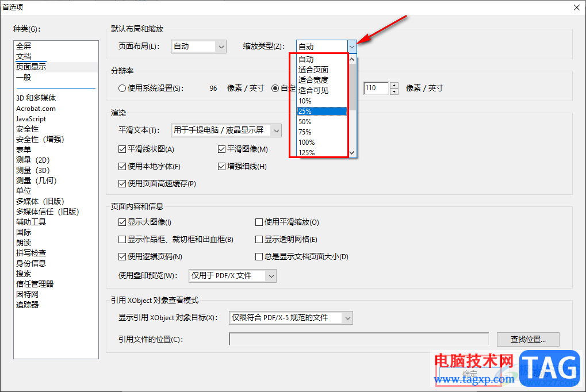
Task: Select 搜索 category
Action: pos(24,274)
